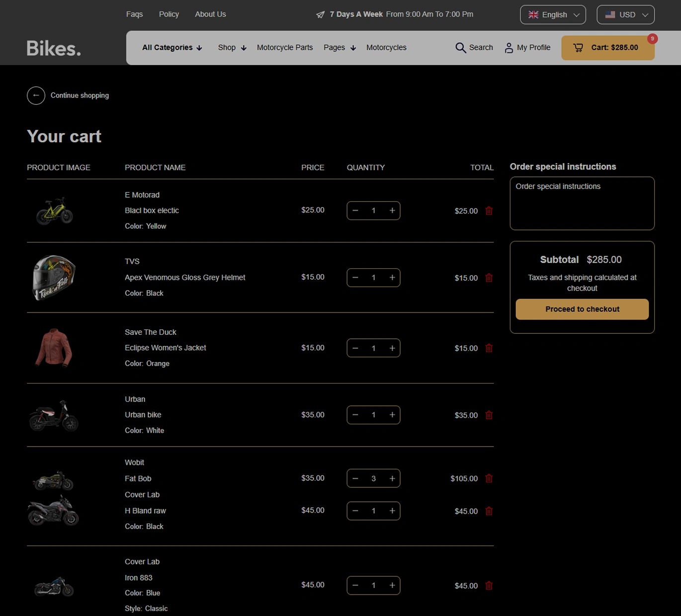The height and width of the screenshot is (616, 681).
Task: Decrease quantity of Blacl box electic
Action: pos(355,211)
